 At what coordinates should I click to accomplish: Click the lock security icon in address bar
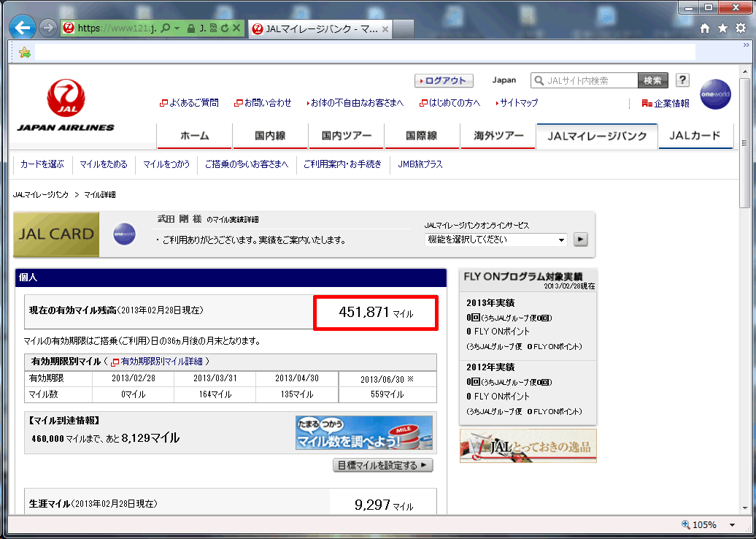[191, 29]
